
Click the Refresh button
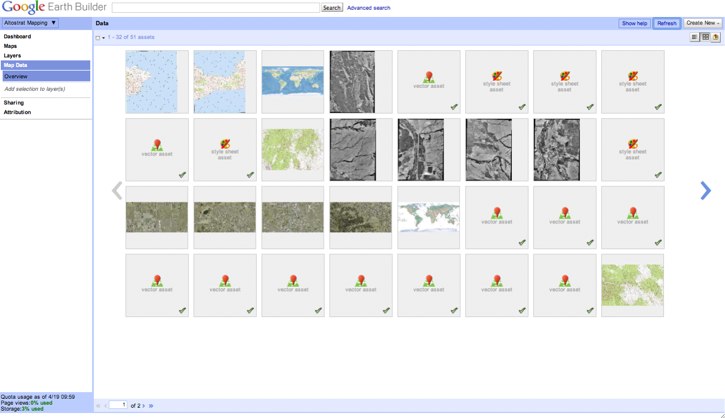(667, 22)
